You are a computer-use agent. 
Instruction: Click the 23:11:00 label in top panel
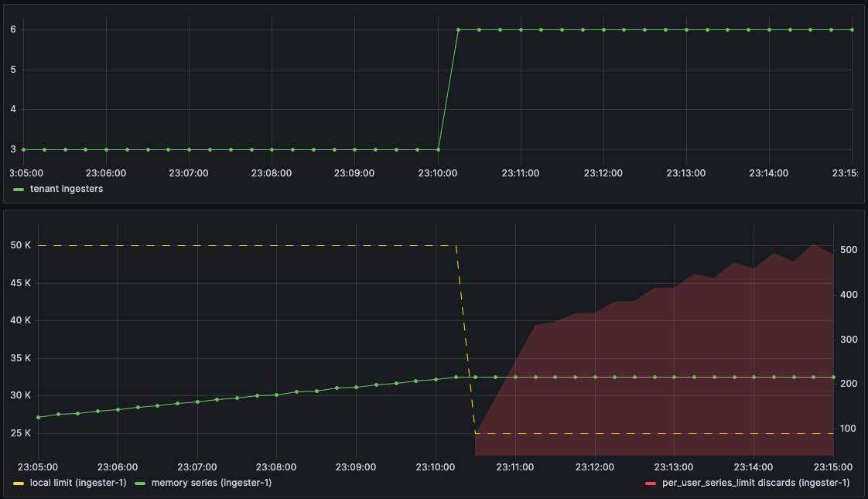tap(518, 173)
